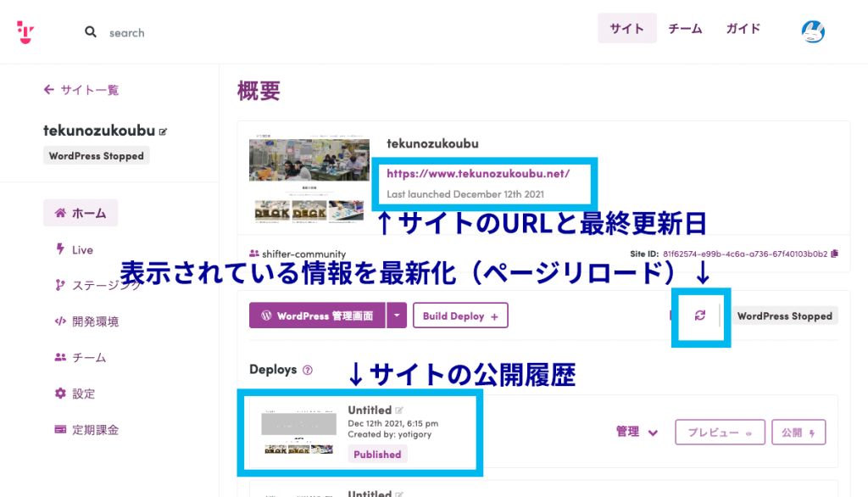Open the チーム top navigation item
868x497 pixels.
click(x=685, y=28)
